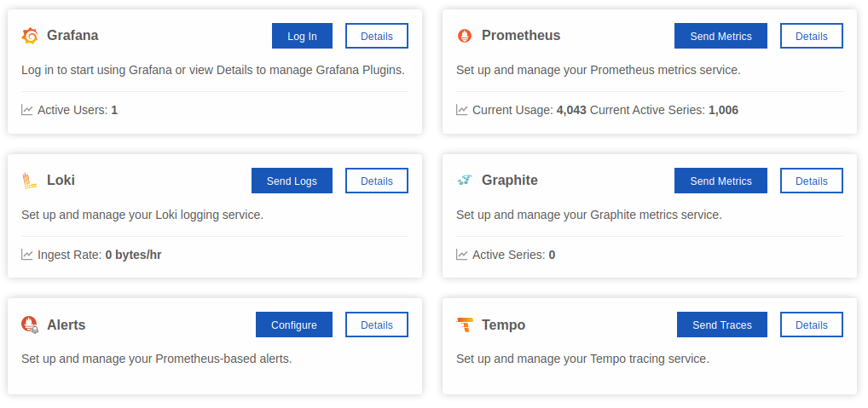The image size is (868, 408).
Task: Select Send Logs for Loki
Action: tap(292, 181)
